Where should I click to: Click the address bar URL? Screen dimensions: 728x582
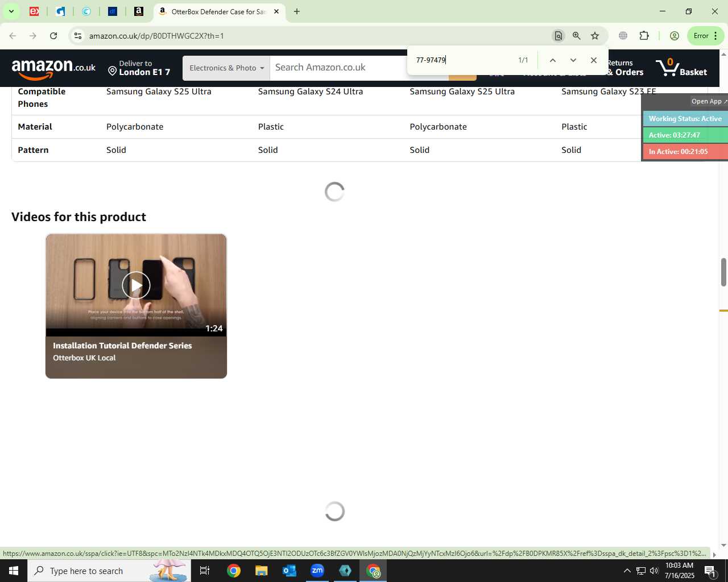pos(156,36)
